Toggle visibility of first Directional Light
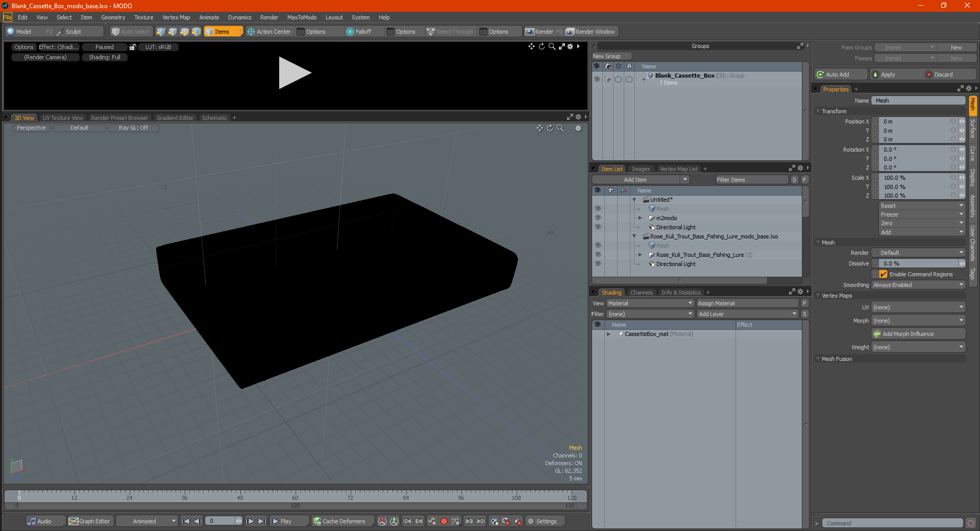This screenshot has width=980, height=531. pyautogui.click(x=597, y=227)
